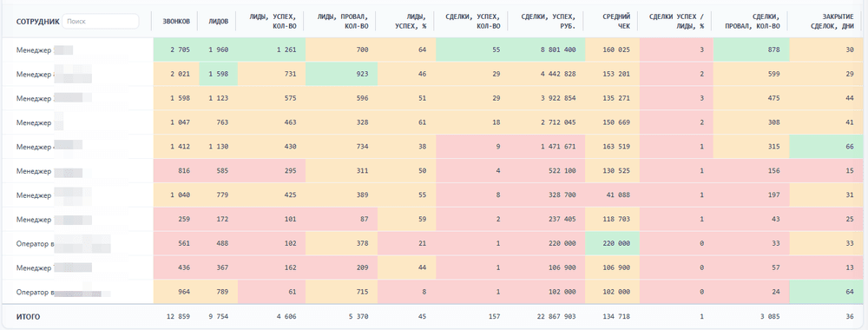Click the failed deals cell 878

(751, 49)
